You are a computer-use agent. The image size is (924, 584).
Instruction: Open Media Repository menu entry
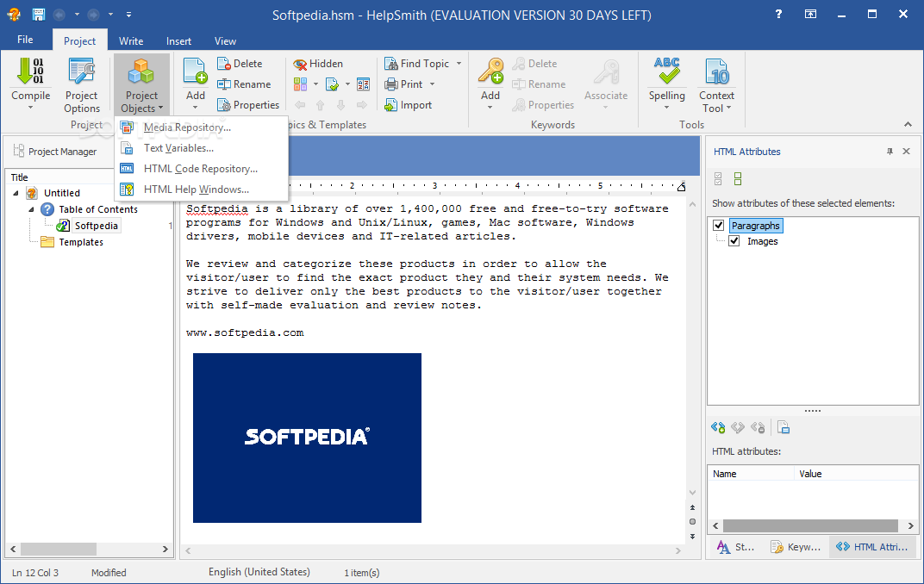coord(201,127)
